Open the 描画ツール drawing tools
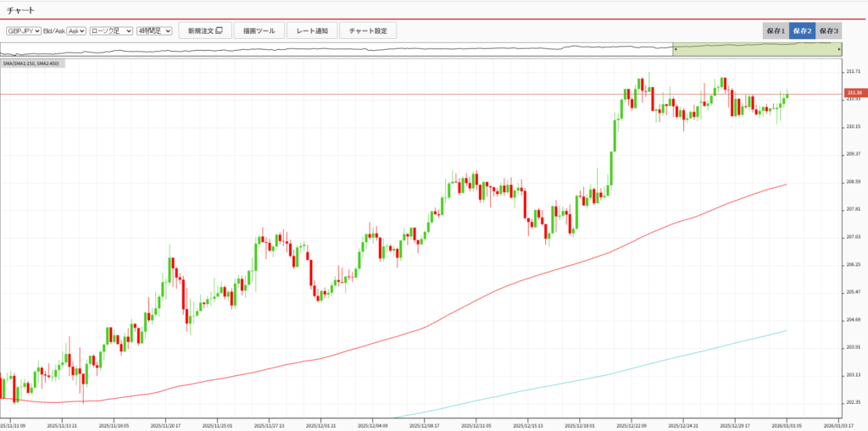Viewport: 868px width, 431px height. [x=259, y=30]
